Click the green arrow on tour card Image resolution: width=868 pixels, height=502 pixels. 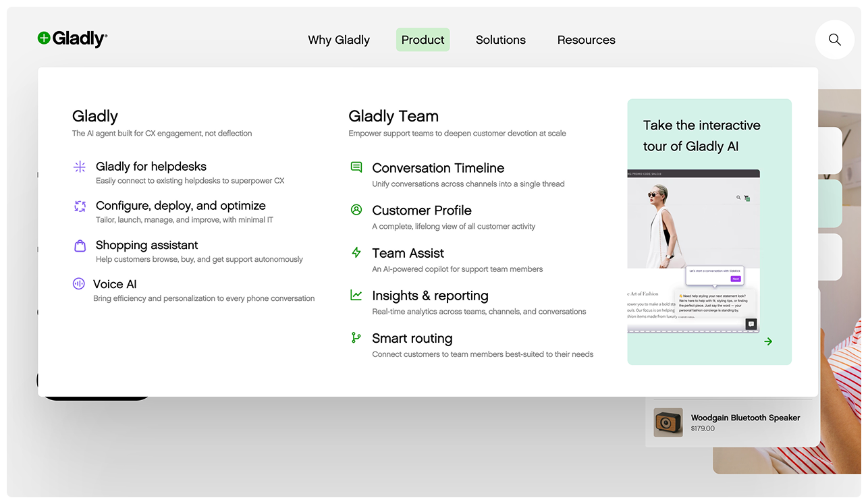(x=768, y=341)
